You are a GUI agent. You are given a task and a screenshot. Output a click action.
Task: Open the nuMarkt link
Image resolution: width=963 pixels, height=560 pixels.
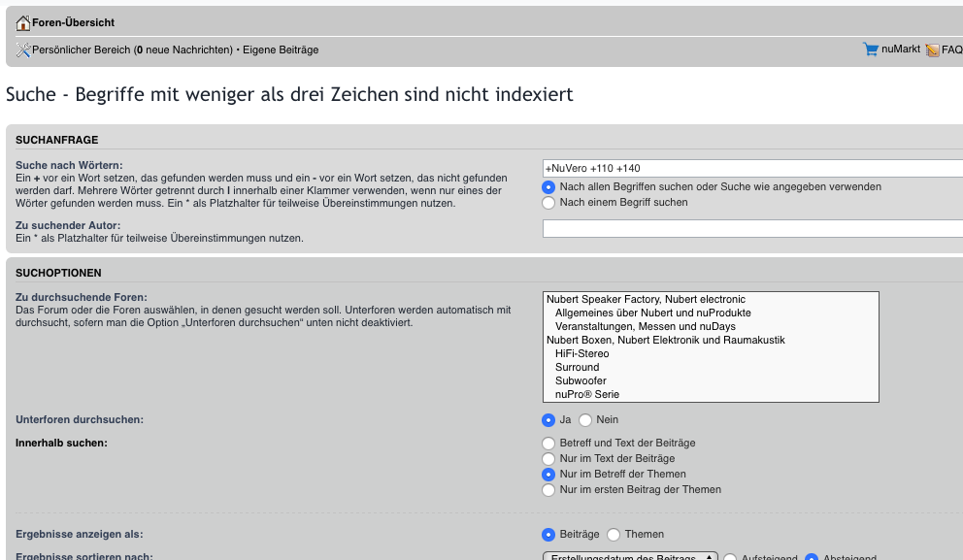click(901, 49)
